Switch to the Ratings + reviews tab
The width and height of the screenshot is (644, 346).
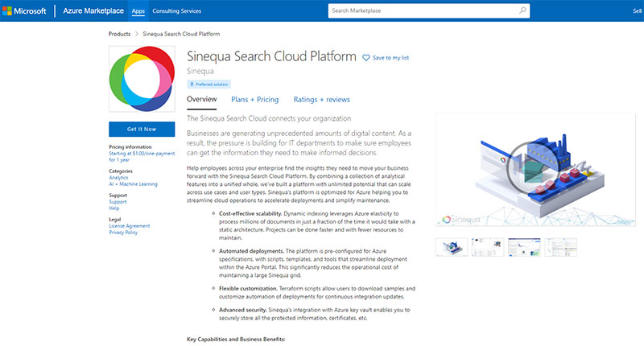(321, 100)
